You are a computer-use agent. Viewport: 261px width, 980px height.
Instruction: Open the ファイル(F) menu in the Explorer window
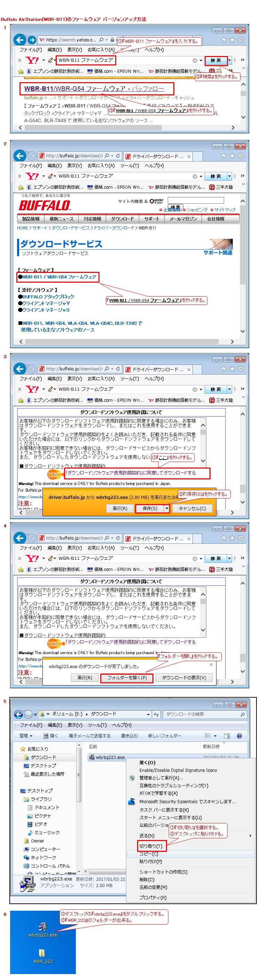point(31,725)
